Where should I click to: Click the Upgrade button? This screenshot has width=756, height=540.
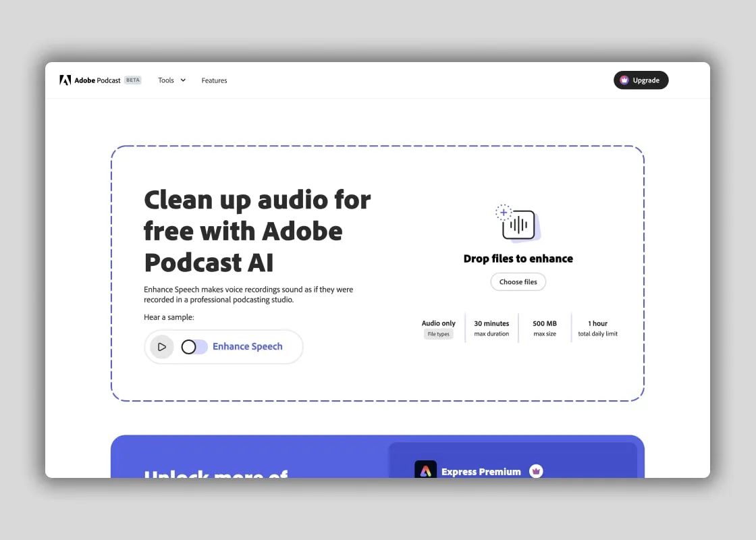click(641, 80)
